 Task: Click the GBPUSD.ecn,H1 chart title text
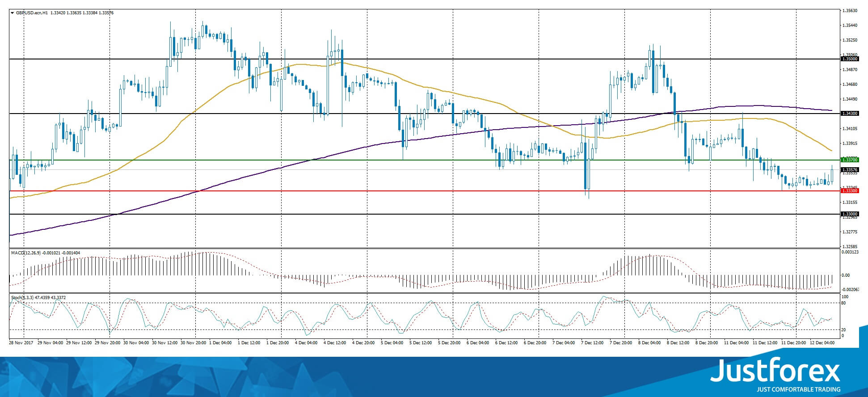coord(32,13)
